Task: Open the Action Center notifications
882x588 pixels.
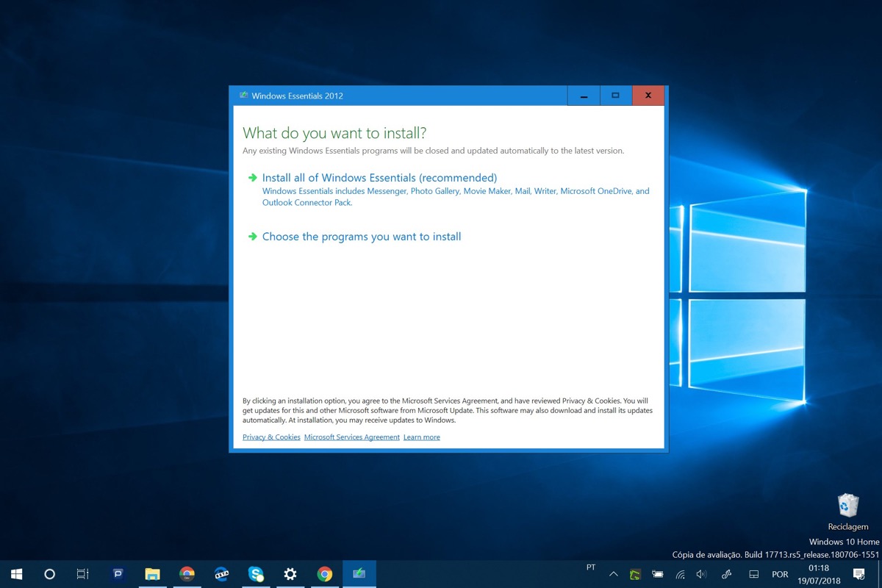Action: [858, 574]
